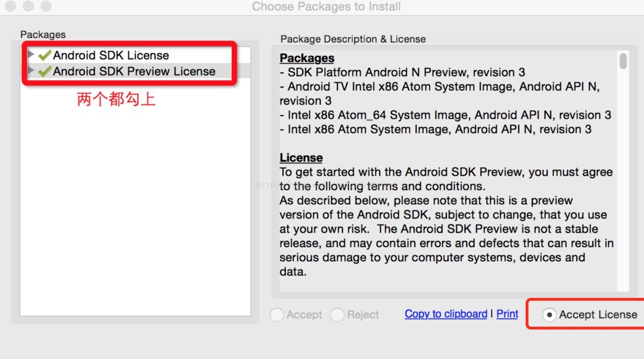Click the green checkmark beside Android SDK Preview License
The height and width of the screenshot is (359, 644).
coord(45,71)
